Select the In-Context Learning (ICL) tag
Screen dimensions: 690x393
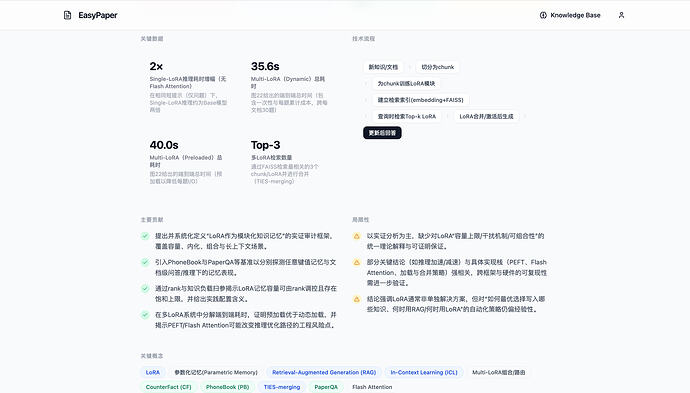click(424, 372)
